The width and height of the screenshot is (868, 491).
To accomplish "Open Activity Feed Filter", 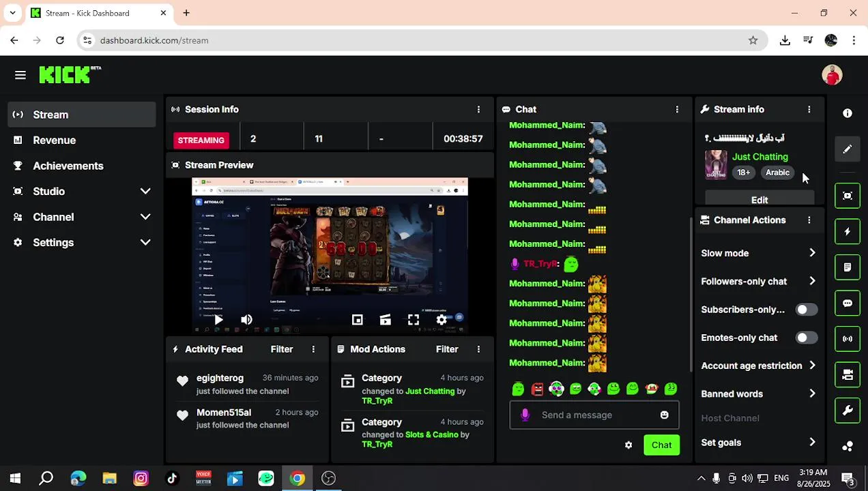I will click(x=282, y=349).
